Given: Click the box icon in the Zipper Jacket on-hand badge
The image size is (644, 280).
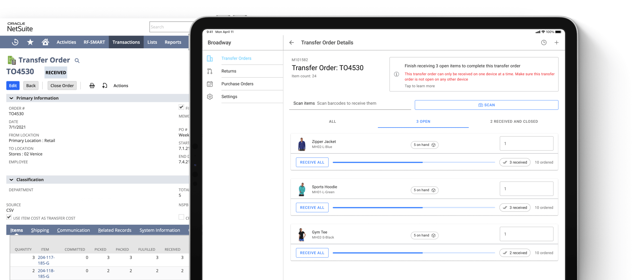Looking at the screenshot, I should click(433, 145).
